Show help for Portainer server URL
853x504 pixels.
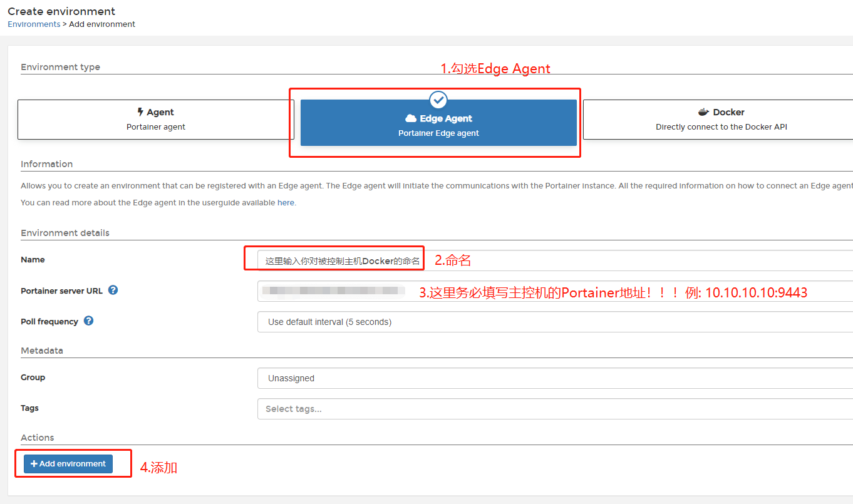coord(113,291)
